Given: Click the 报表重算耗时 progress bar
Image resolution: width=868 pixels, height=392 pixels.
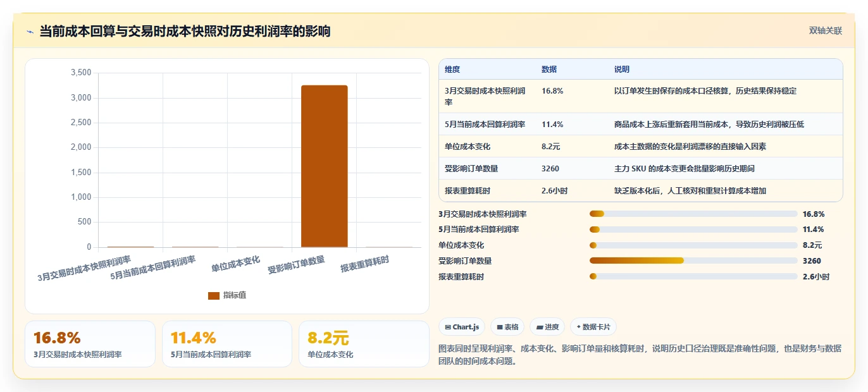Looking at the screenshot, I should point(693,276).
